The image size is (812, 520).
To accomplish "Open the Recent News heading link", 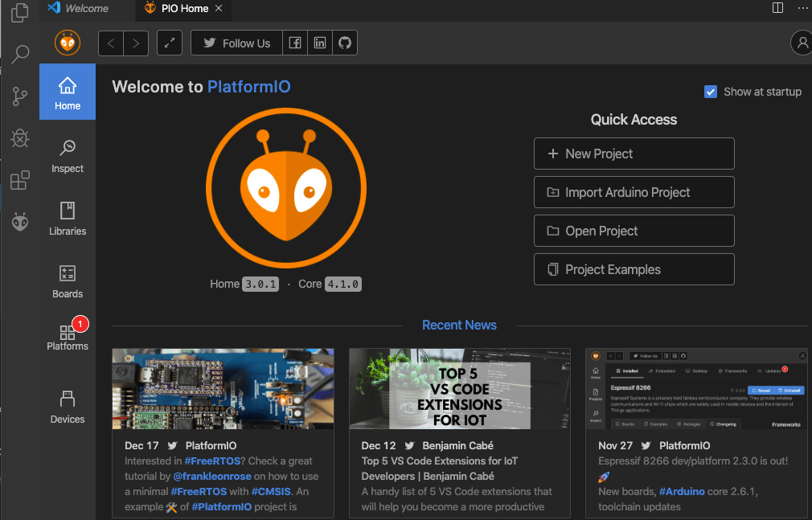I will coord(459,325).
